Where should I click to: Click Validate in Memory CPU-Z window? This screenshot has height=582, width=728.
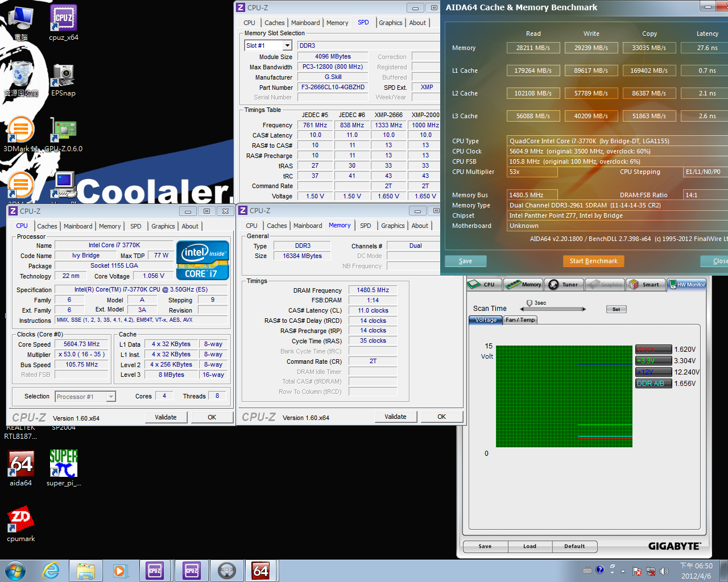(x=395, y=417)
